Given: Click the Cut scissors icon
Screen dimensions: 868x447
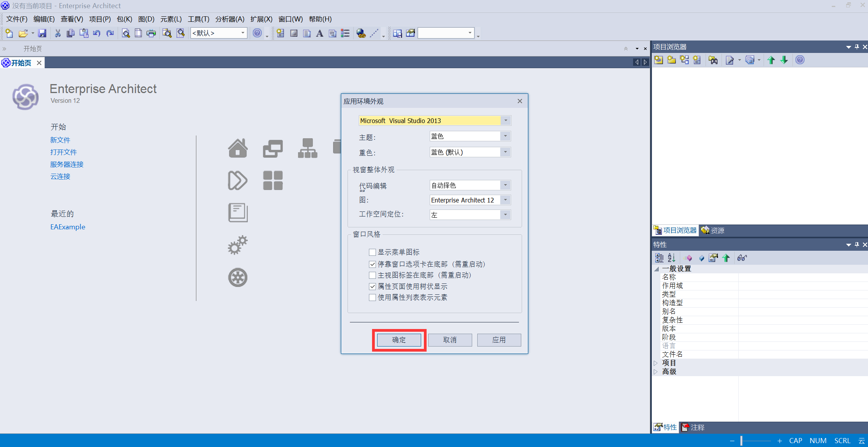Looking at the screenshot, I should (58, 33).
